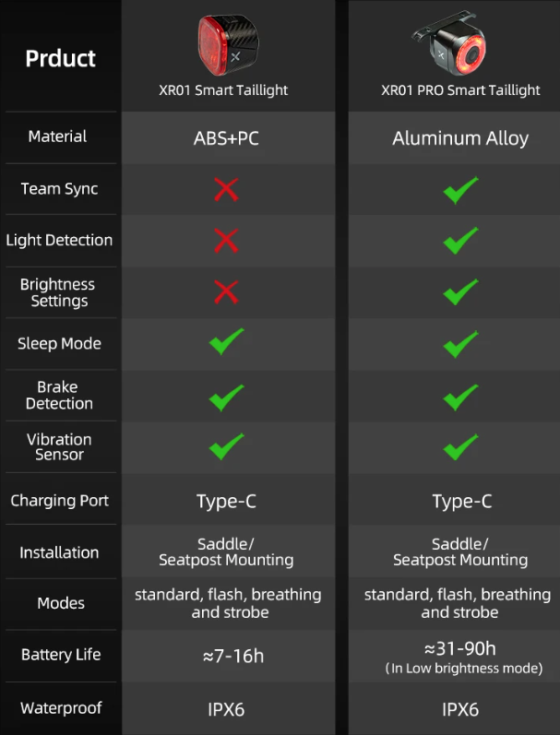Viewport: 560px width, 735px height.
Task: Click the XR01 Smart Taillight product image
Action: click(228, 44)
